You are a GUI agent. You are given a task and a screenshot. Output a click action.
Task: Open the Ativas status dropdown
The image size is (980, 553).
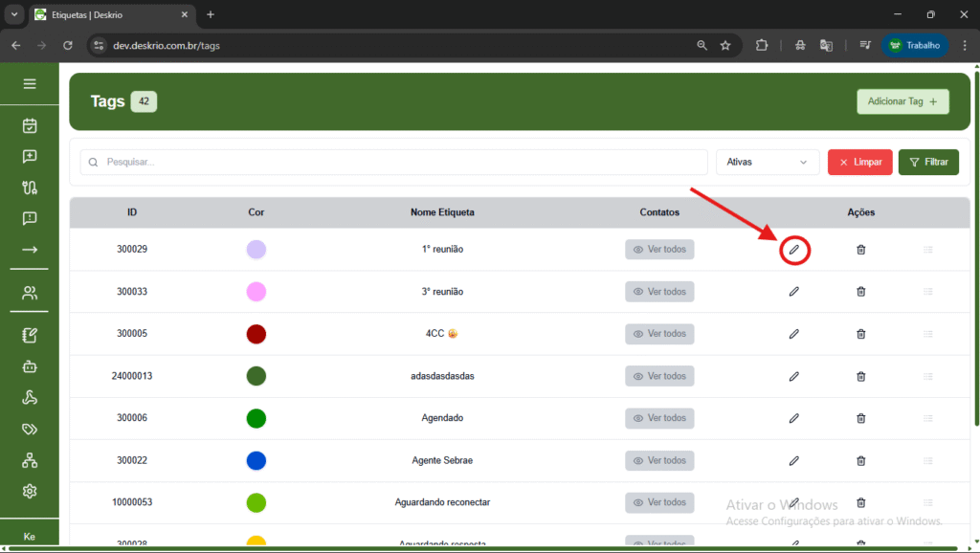coord(767,163)
